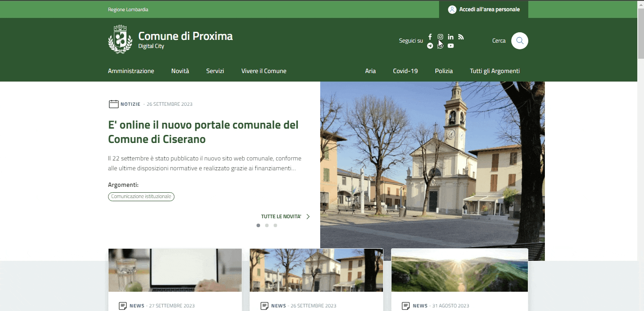
Task: Jump to the third carousel slide dot
Action: pyautogui.click(x=275, y=225)
